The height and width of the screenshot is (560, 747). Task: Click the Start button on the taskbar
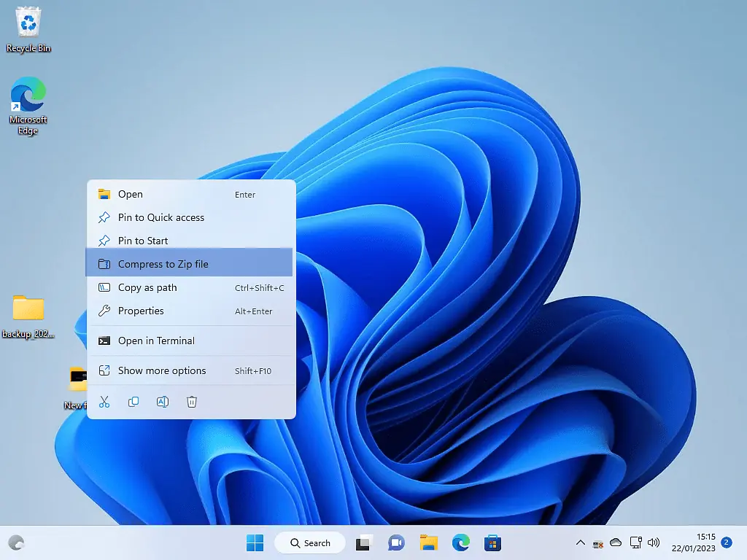pyautogui.click(x=254, y=542)
